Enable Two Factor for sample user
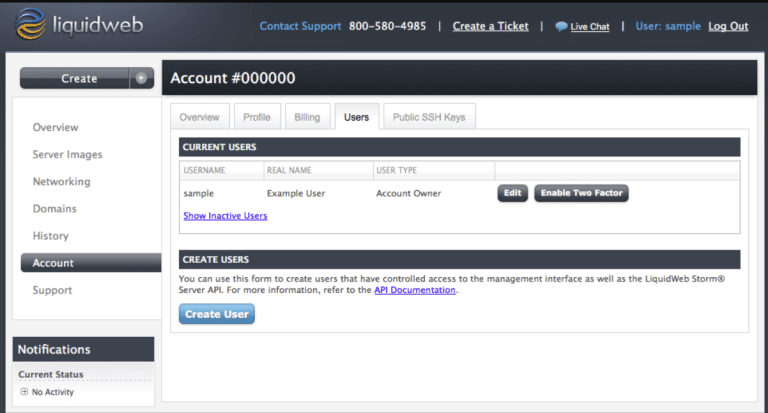This screenshot has width=768, height=413. tap(581, 193)
